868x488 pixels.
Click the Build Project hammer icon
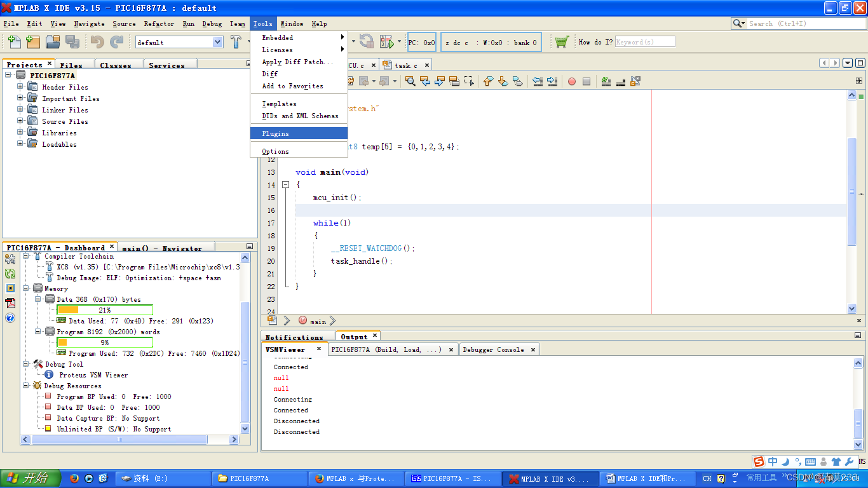[x=236, y=42]
